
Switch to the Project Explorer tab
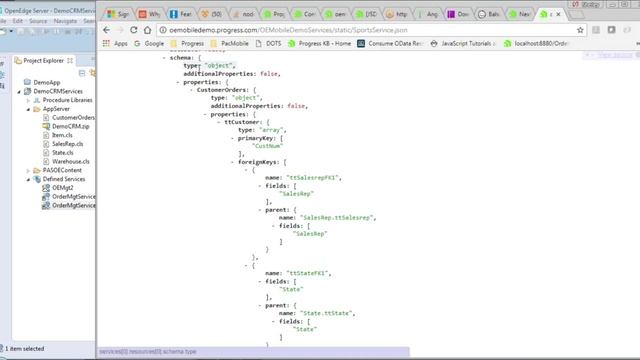43,60
